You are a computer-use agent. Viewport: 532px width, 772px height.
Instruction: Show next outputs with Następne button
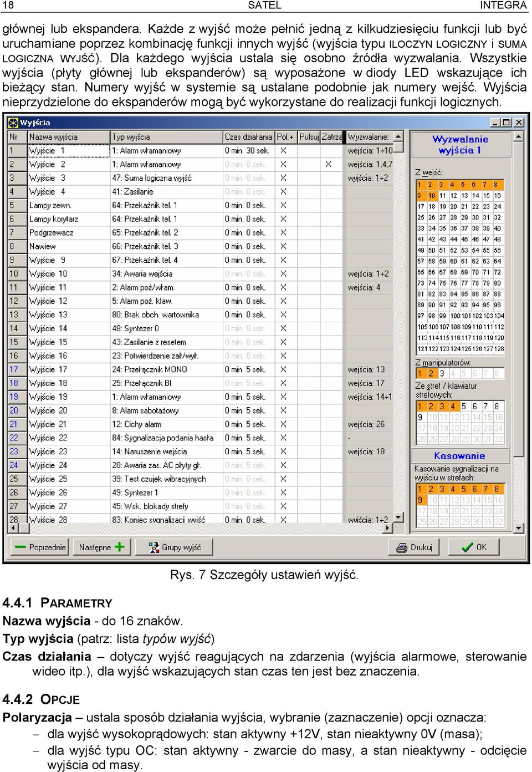(x=102, y=547)
